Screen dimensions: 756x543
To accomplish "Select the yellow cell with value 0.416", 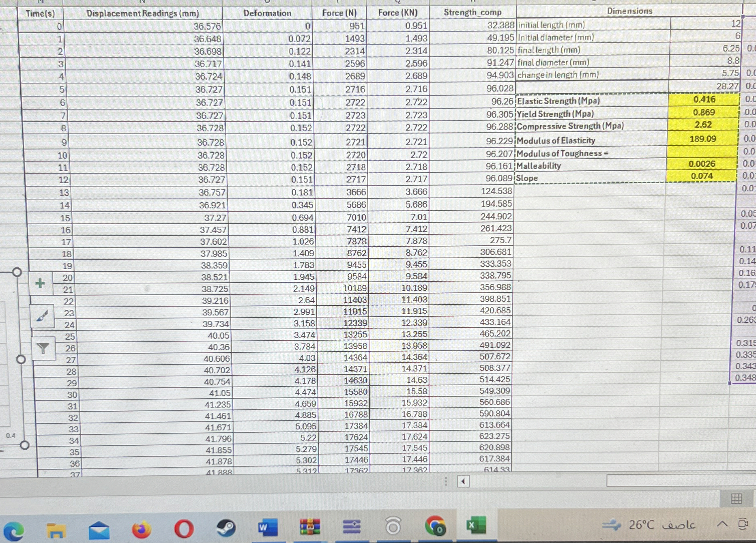I will (x=704, y=99).
